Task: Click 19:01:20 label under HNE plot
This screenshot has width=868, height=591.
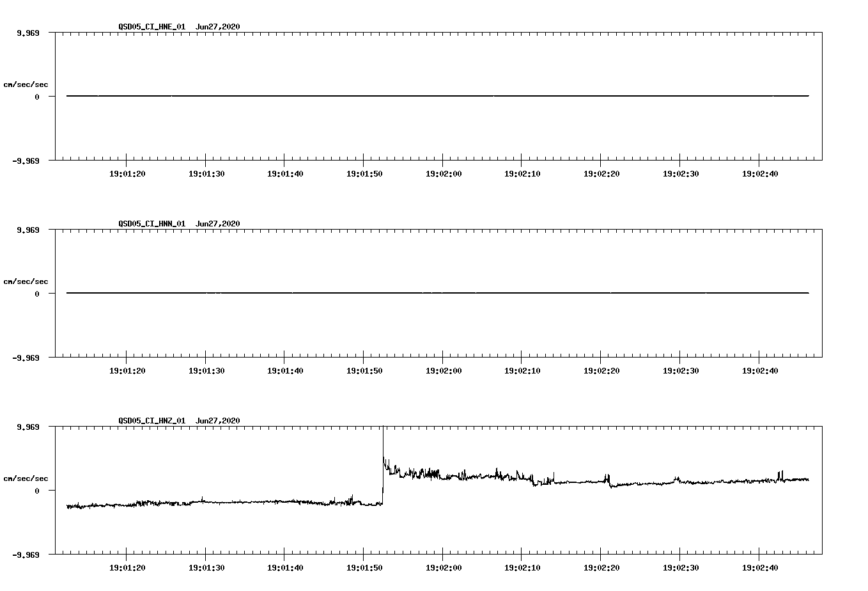Action: [x=127, y=174]
